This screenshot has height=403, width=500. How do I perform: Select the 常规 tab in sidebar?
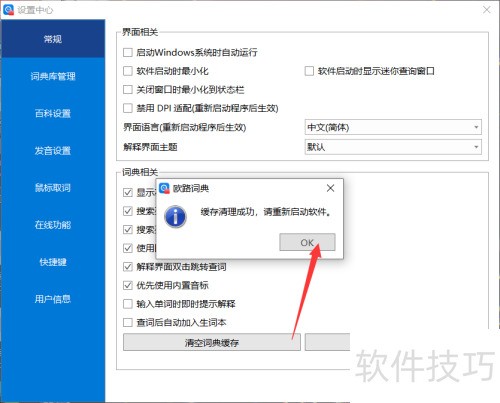pyautogui.click(x=53, y=39)
